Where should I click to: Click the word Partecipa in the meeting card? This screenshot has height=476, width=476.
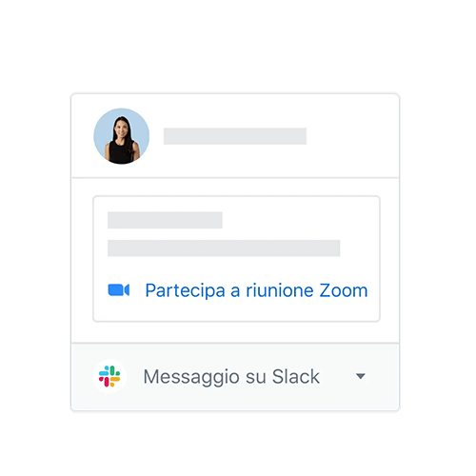click(x=186, y=291)
